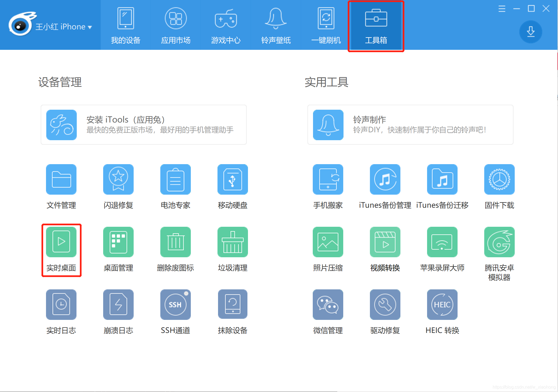The image size is (558, 392).
Task: Open 固件下载 firmware download
Action: coord(499,180)
